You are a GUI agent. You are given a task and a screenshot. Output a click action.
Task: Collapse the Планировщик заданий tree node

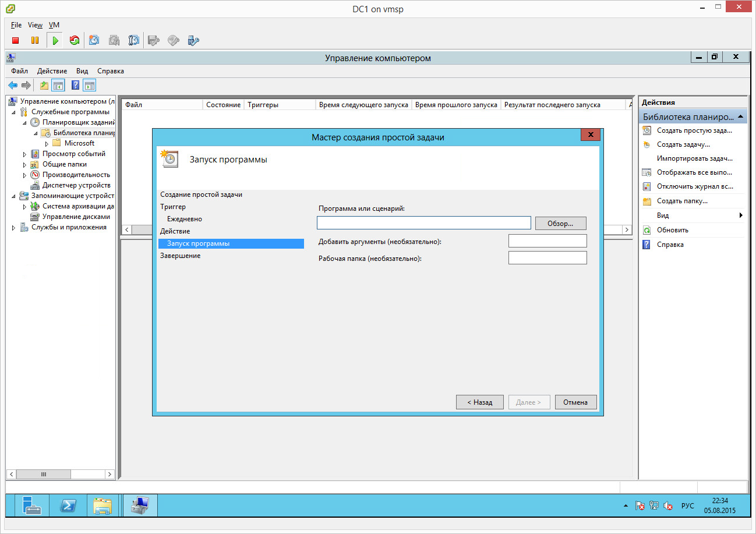24,122
